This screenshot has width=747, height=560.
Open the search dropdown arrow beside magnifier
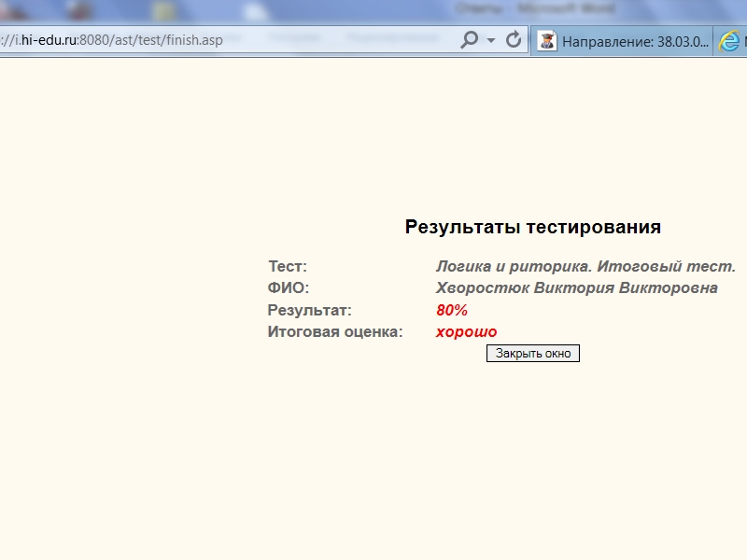pyautogui.click(x=491, y=41)
